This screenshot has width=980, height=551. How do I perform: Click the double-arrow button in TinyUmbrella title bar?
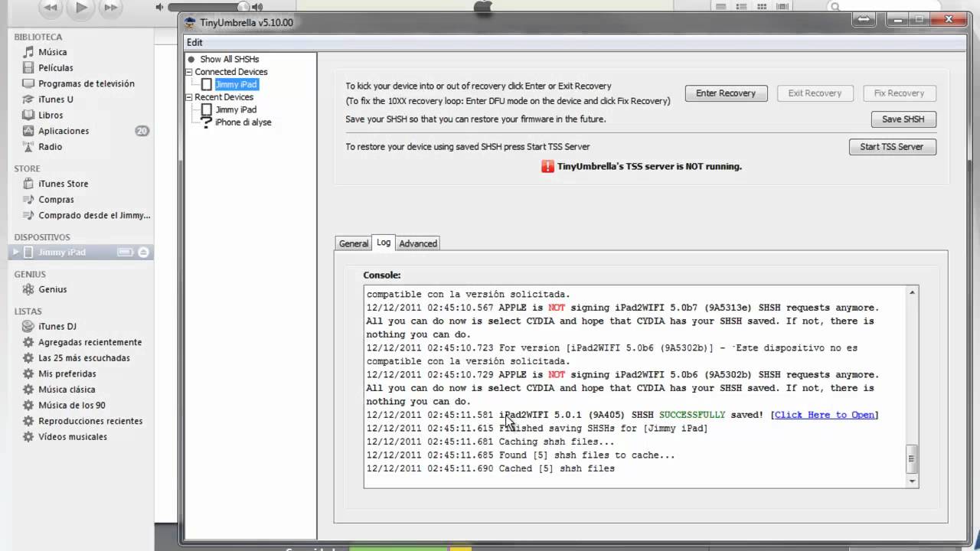click(x=864, y=19)
